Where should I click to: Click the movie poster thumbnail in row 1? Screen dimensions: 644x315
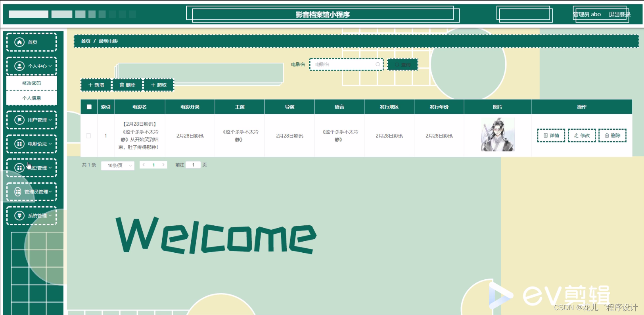pos(498,134)
